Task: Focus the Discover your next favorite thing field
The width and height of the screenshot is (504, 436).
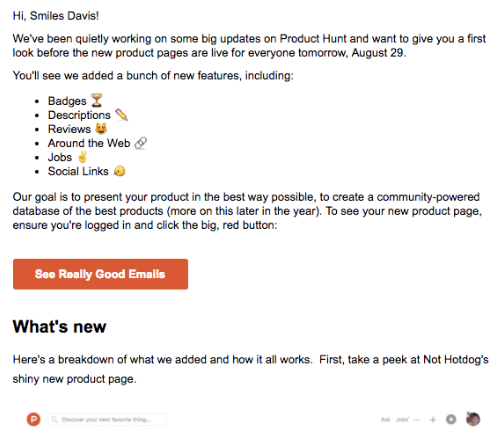Action: tap(107, 419)
